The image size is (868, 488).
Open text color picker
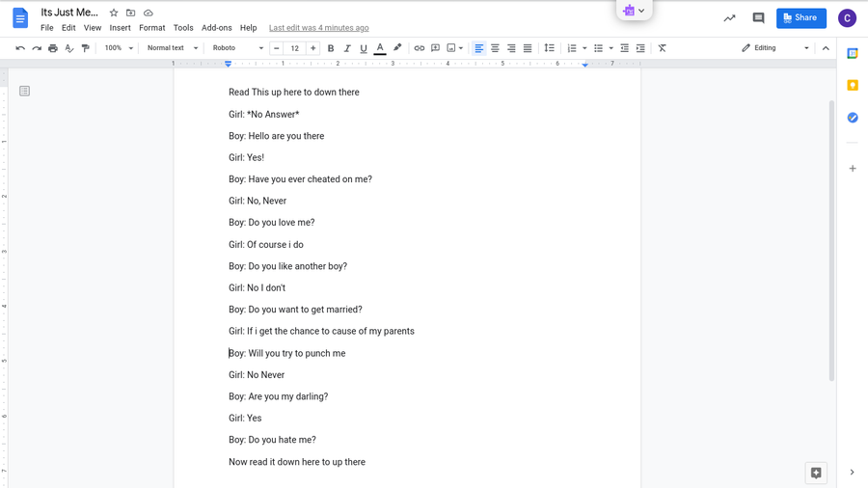coord(380,48)
